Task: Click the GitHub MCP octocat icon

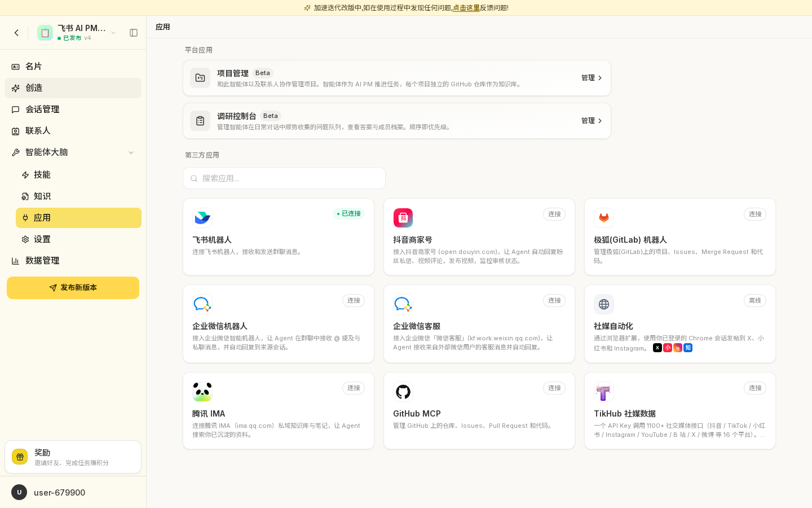Action: pyautogui.click(x=403, y=392)
